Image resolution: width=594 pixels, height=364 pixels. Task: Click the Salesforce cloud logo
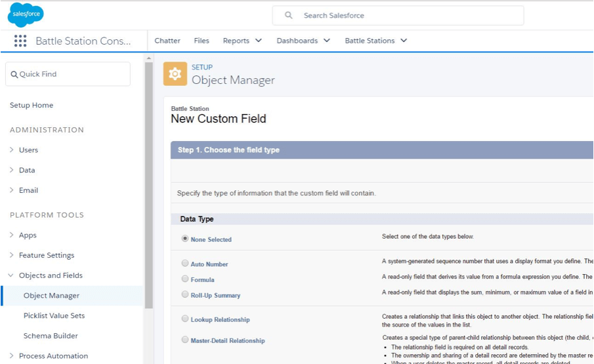(26, 14)
